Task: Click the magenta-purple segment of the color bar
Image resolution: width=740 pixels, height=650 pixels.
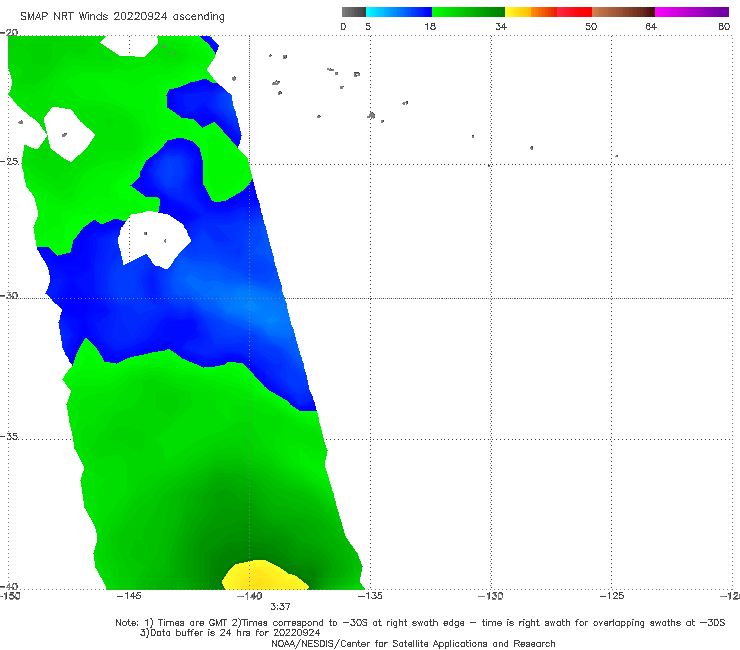Action: coord(692,12)
